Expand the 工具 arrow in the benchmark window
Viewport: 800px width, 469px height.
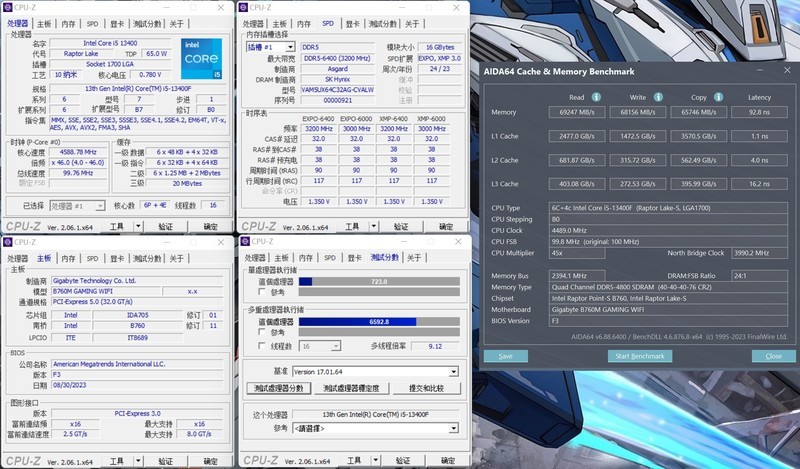click(376, 460)
